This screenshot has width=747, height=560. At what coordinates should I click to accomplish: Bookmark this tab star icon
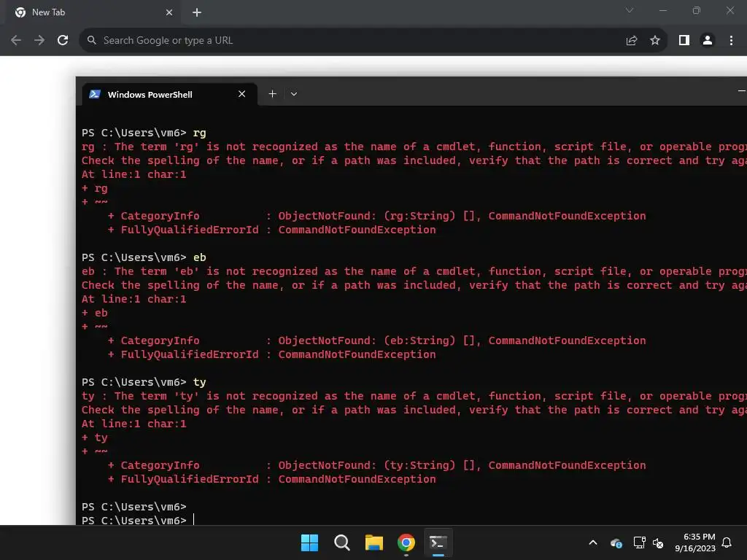[x=655, y=41]
